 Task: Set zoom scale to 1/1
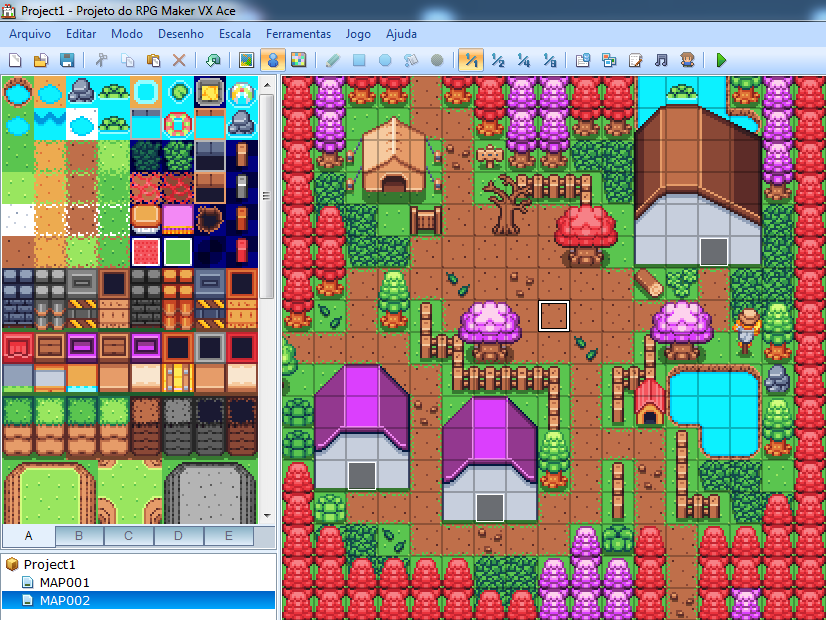pyautogui.click(x=471, y=60)
